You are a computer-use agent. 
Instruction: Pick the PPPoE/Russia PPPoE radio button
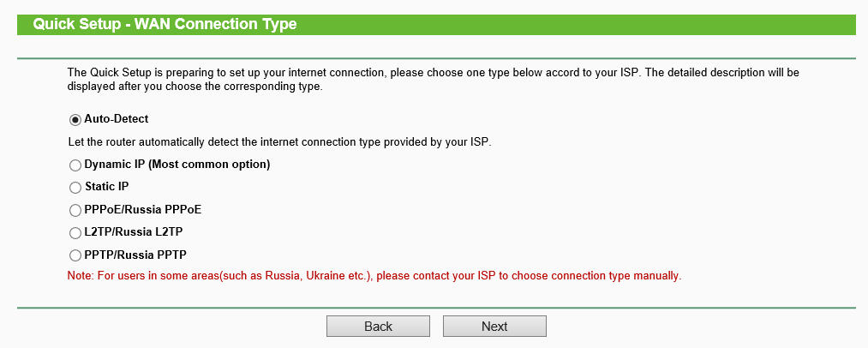point(75,210)
